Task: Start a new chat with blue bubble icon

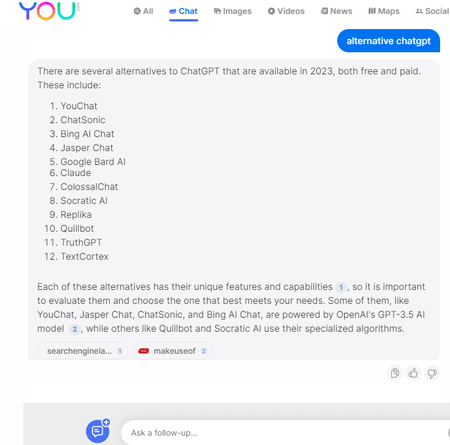Action: [x=98, y=431]
